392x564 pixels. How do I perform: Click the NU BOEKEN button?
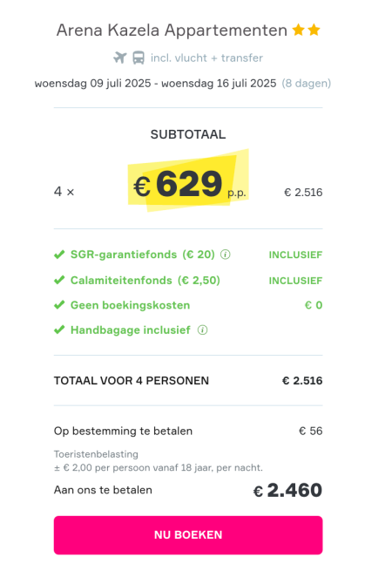(188, 535)
